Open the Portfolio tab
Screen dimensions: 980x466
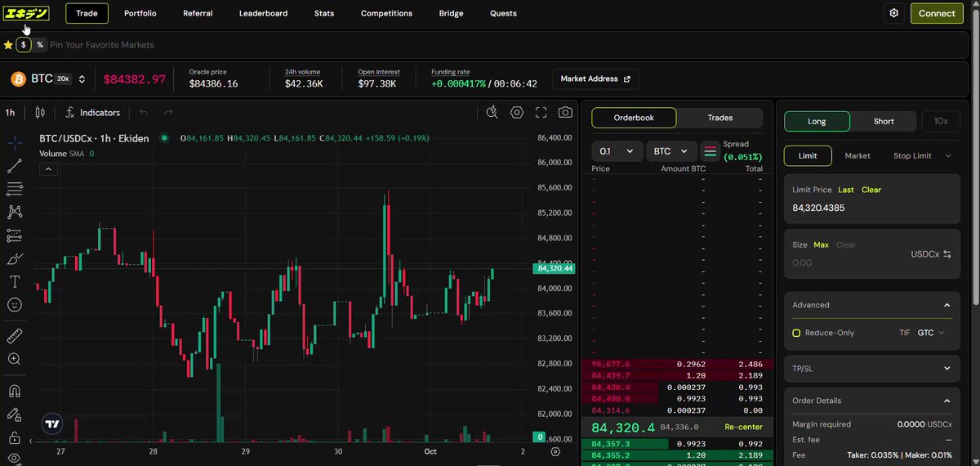coord(140,13)
